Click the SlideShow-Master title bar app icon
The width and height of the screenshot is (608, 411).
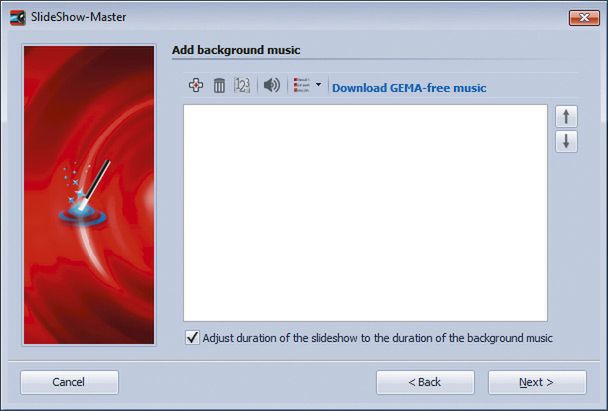[x=18, y=17]
